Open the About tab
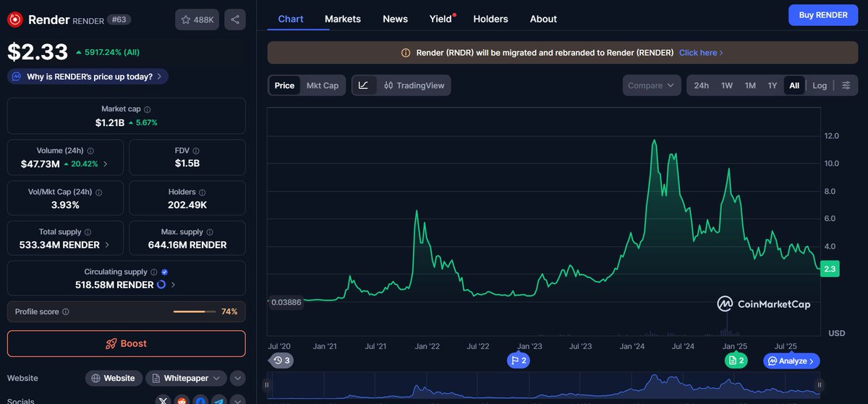This screenshot has height=404, width=868. [x=543, y=19]
